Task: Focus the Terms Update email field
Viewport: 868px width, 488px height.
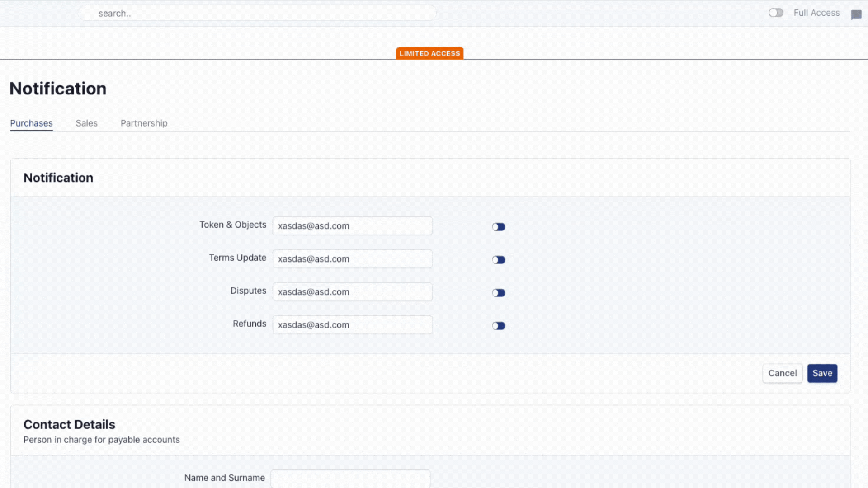Action: 352,259
